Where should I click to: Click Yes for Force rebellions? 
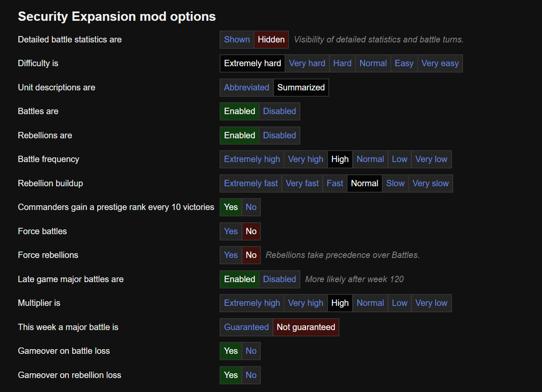click(x=231, y=255)
